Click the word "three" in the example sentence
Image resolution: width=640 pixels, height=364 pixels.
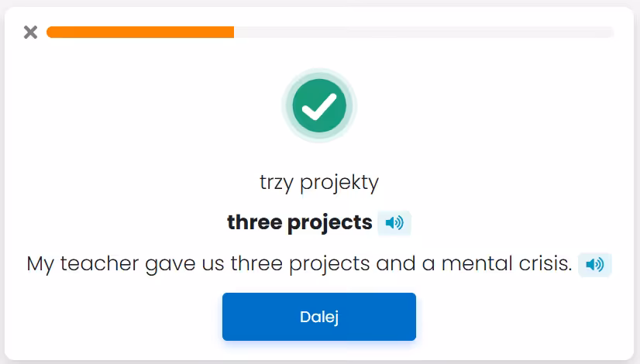coord(256,264)
